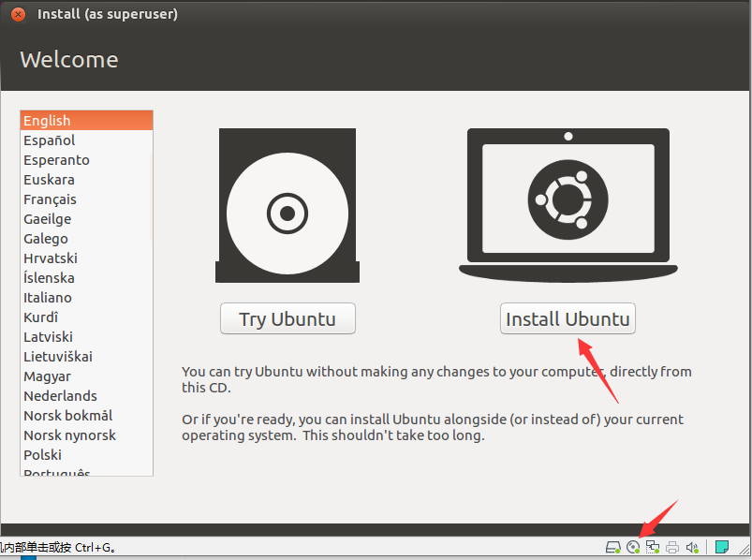The height and width of the screenshot is (560, 752).
Task: Click the CD disc Try Ubuntu image
Action: click(288, 205)
